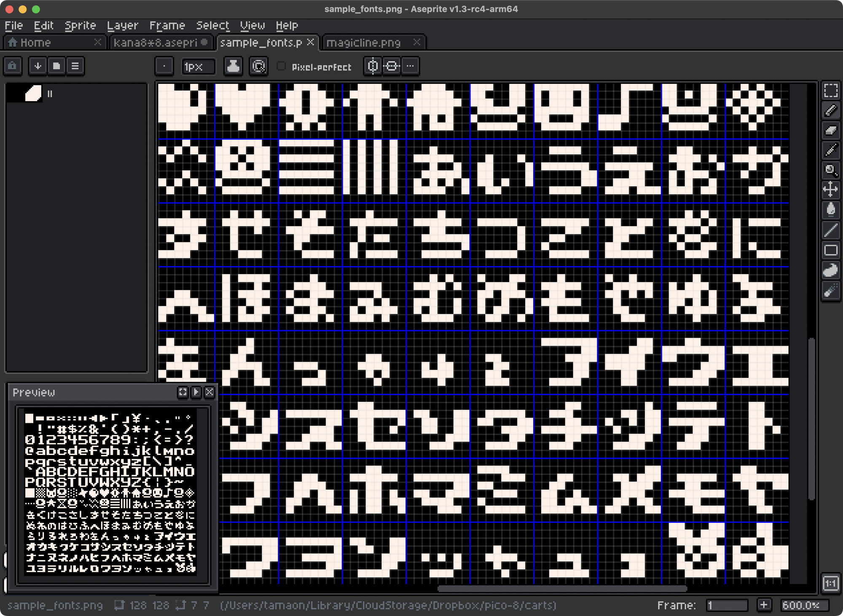
Task: Open the palette options menu
Action: click(75, 66)
